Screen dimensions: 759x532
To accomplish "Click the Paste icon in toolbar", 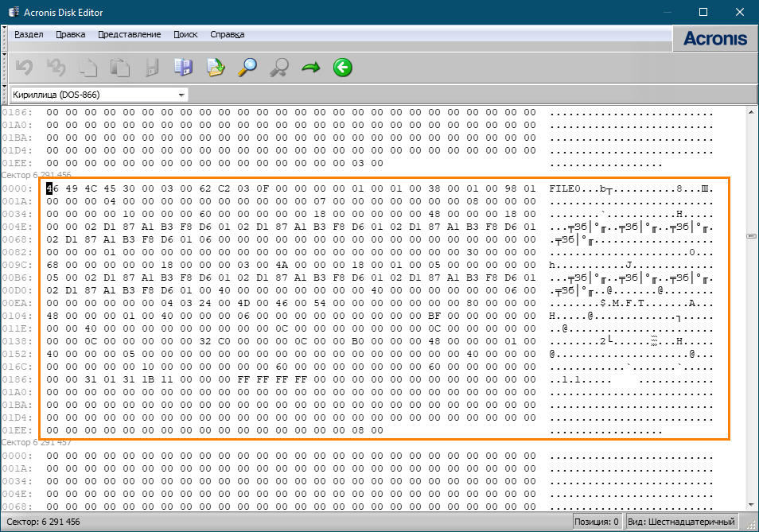I will coord(119,68).
